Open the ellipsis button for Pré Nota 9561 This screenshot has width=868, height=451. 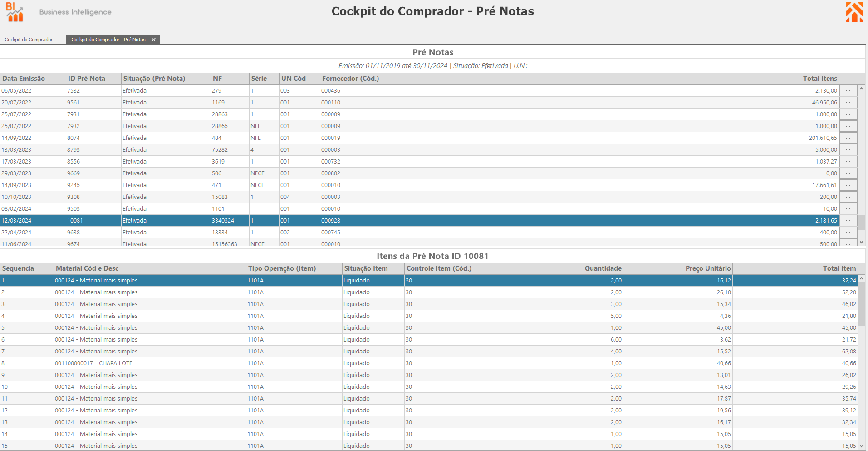click(x=848, y=103)
